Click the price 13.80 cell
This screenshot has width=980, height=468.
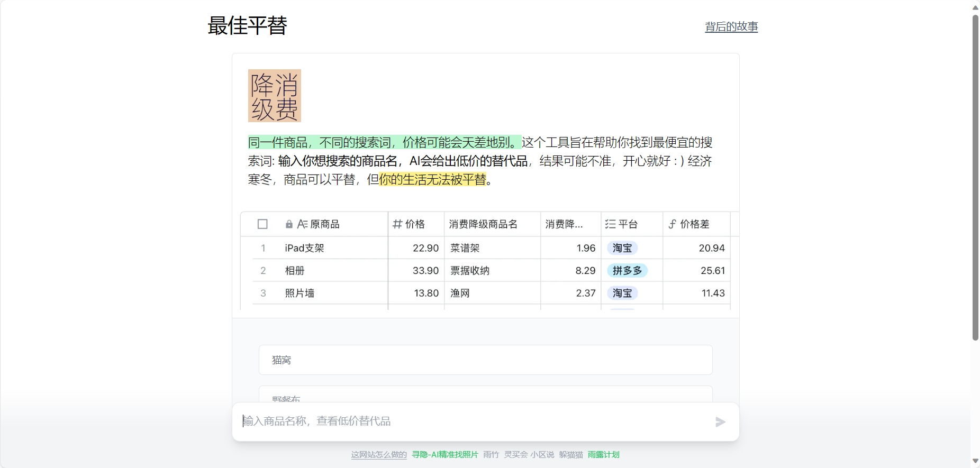point(416,293)
